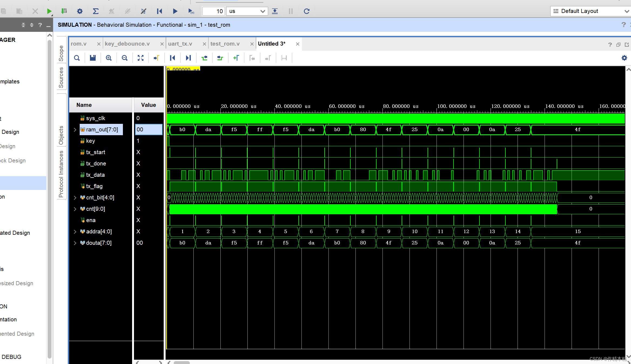The height and width of the screenshot is (364, 631).
Task: Click the Break simulation pause icon
Action: coord(291,11)
